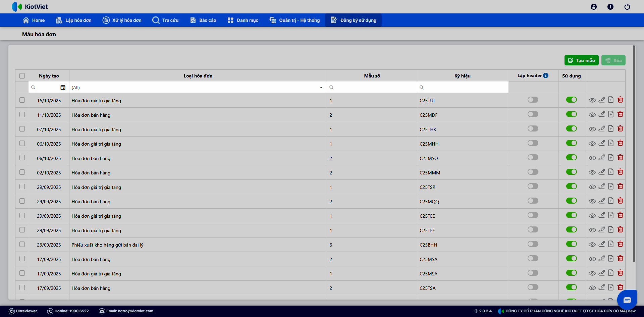Delete the C25TSR template
Screen dimensions: 644x317
pos(620,186)
